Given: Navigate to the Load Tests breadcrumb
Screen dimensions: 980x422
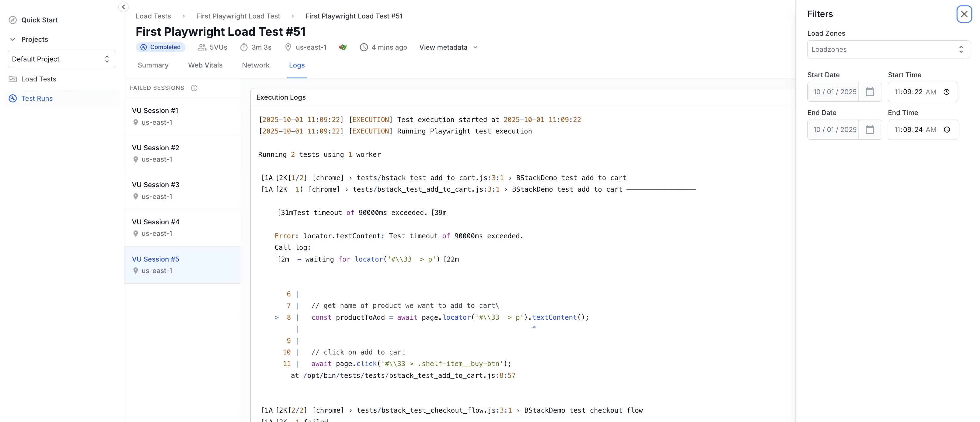Looking at the screenshot, I should (x=153, y=16).
